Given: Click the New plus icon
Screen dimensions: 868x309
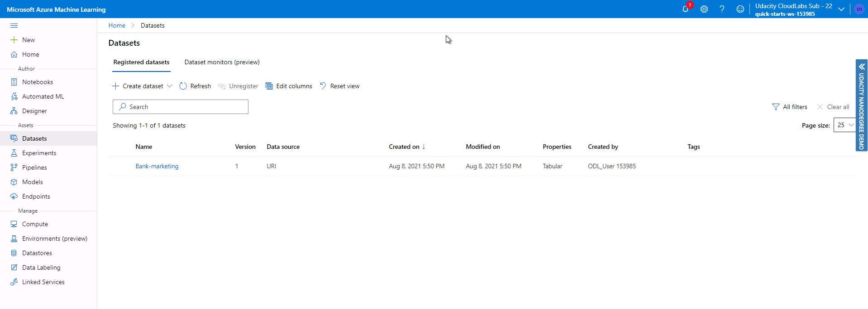Looking at the screenshot, I should point(14,40).
